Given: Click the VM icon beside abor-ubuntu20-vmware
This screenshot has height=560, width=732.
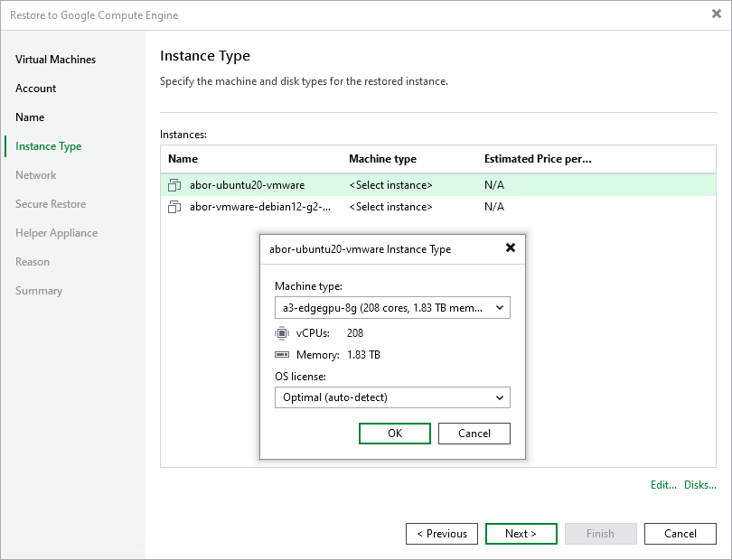Looking at the screenshot, I should (174, 185).
